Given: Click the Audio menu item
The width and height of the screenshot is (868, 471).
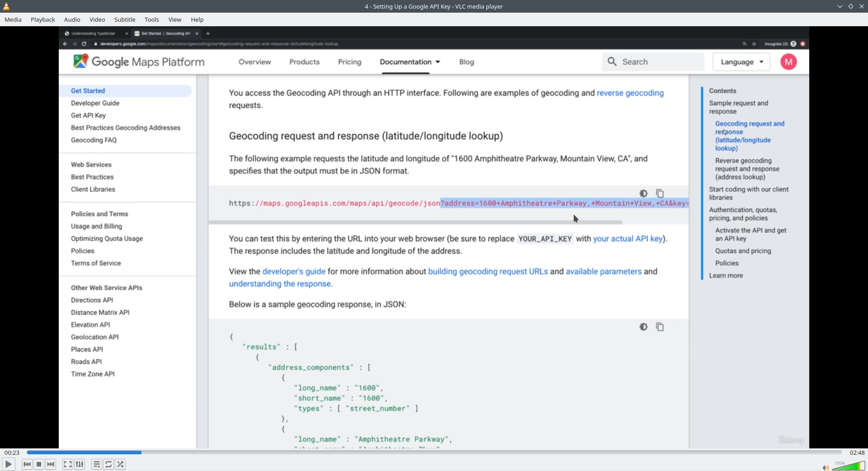Looking at the screenshot, I should click(72, 19).
